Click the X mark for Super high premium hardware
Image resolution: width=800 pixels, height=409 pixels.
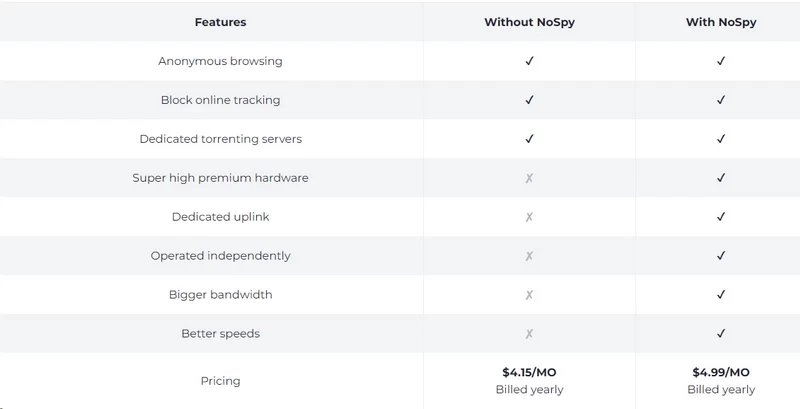[x=529, y=178]
